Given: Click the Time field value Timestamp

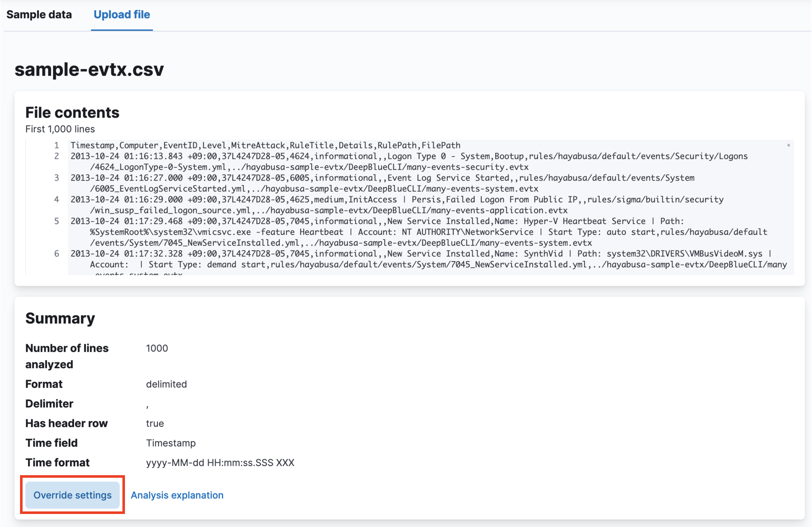Looking at the screenshot, I should point(171,443).
